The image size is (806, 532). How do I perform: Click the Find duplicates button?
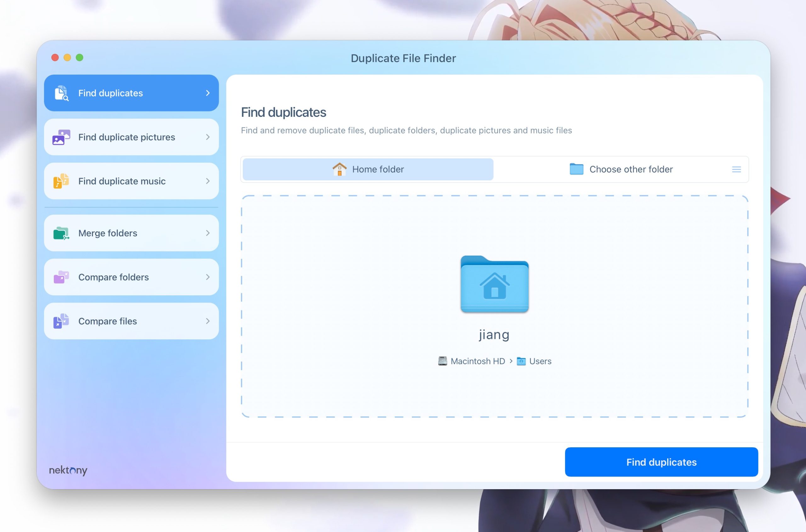(661, 462)
